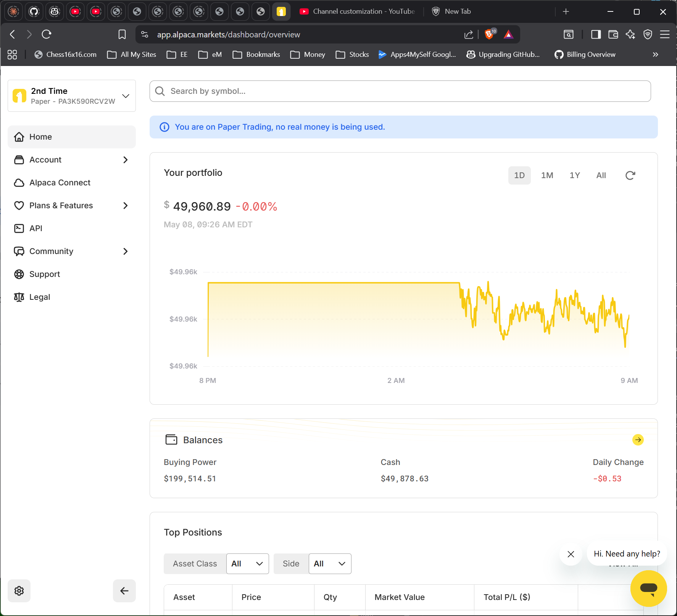Bookmark this page using the bookmark icon
The width and height of the screenshot is (677, 616).
[122, 34]
